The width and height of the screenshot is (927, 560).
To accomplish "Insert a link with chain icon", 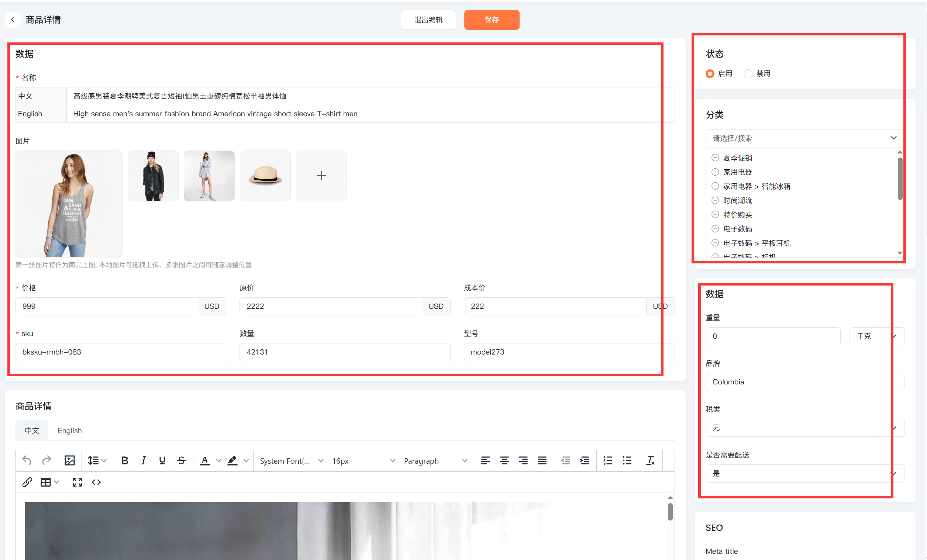I will tap(27, 482).
